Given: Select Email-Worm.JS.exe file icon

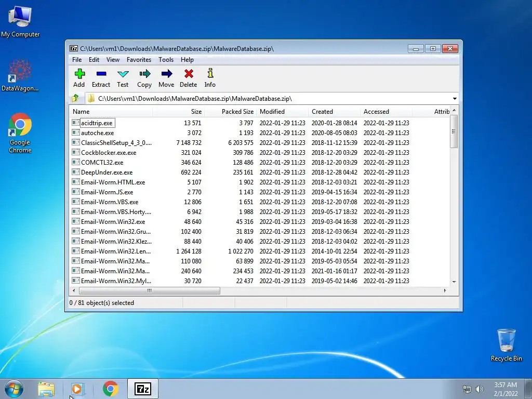Looking at the screenshot, I should [x=76, y=191].
